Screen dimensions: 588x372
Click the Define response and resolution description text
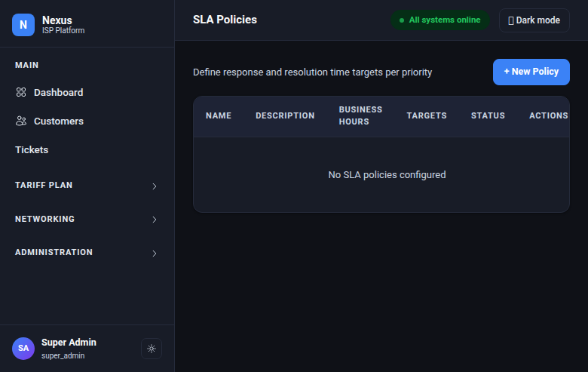point(312,72)
